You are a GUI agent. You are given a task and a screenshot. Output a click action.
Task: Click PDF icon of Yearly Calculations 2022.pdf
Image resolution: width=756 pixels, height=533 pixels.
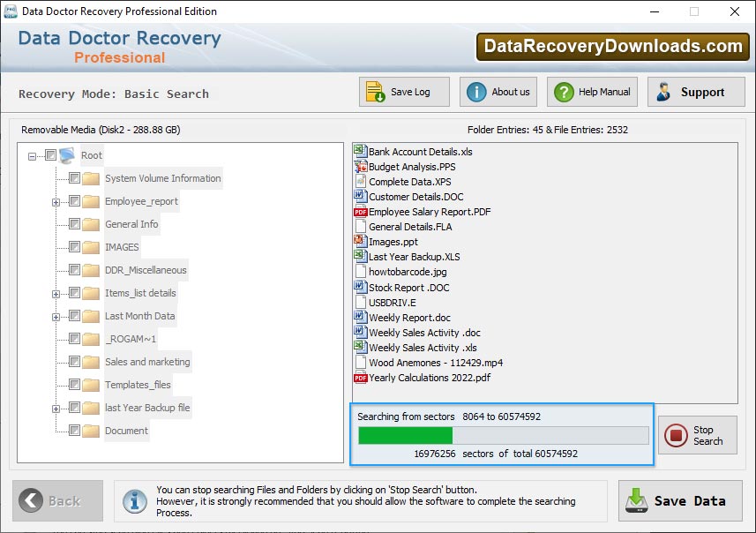(x=360, y=378)
